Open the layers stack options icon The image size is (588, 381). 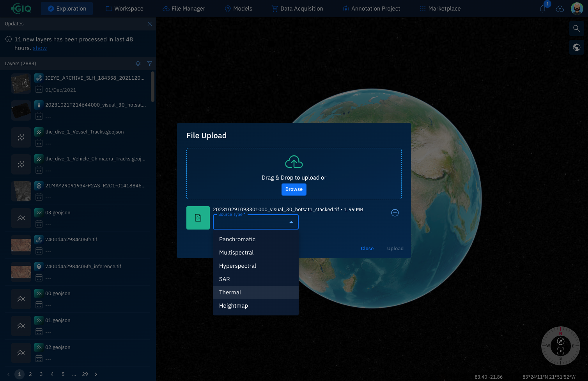tap(138, 64)
